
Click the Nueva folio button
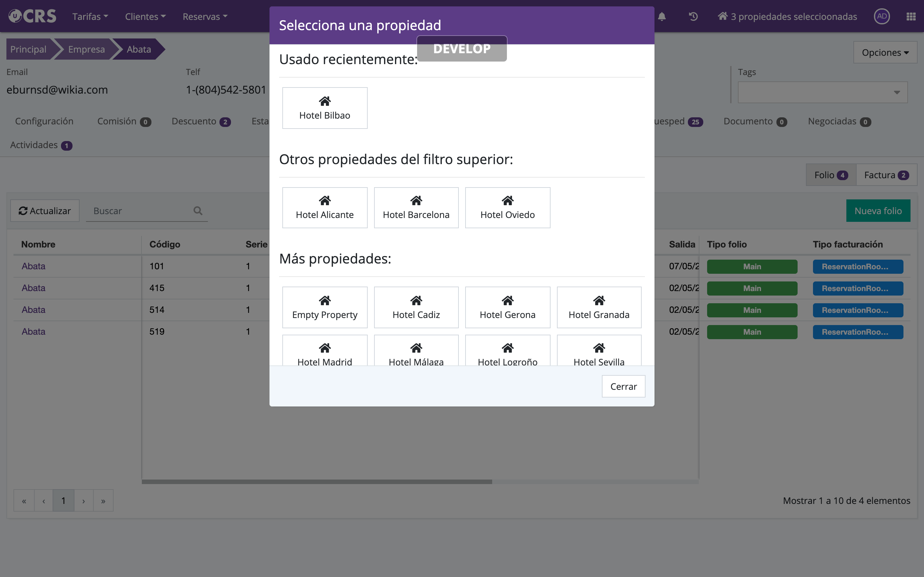click(x=878, y=211)
